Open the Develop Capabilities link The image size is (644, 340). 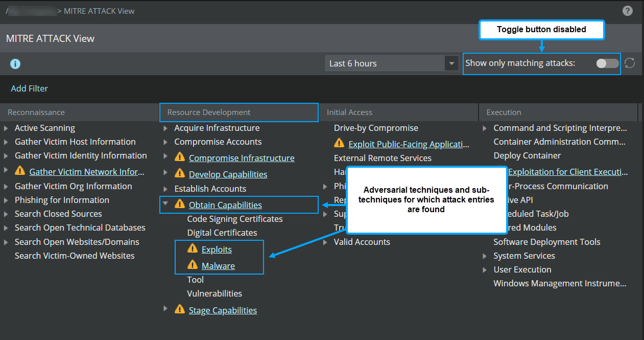228,174
